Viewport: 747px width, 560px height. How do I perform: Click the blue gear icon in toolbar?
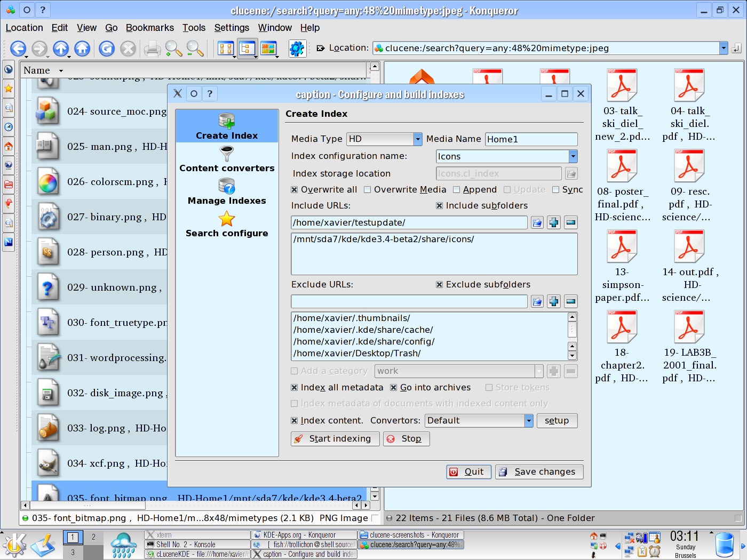297,49
